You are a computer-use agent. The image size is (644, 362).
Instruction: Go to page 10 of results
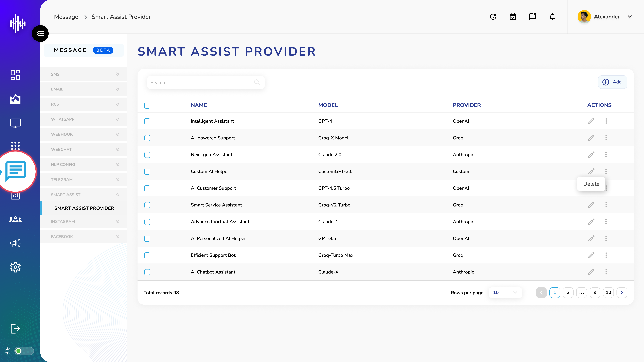point(608,292)
